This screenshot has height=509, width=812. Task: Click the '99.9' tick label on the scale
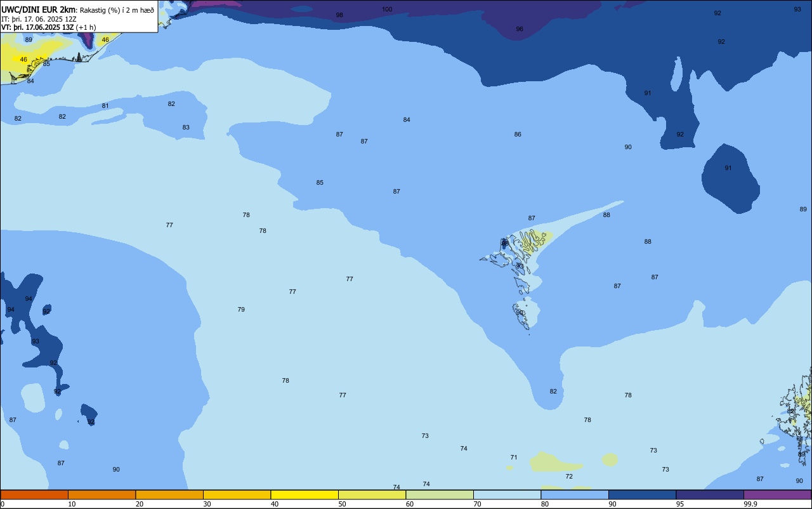[x=750, y=504]
